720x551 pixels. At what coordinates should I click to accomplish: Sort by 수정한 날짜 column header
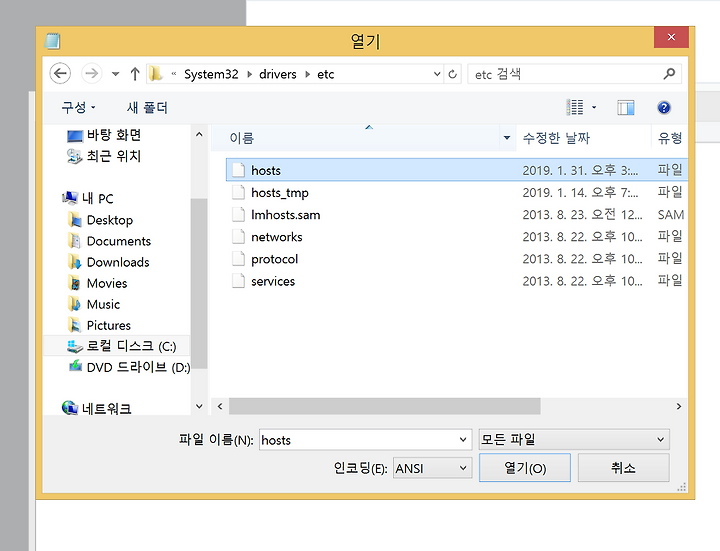click(583, 138)
